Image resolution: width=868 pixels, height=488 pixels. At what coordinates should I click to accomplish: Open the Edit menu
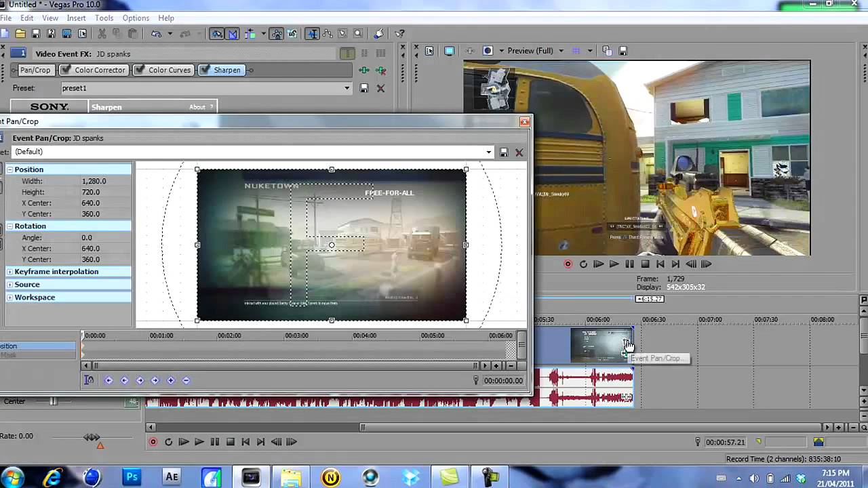click(27, 18)
